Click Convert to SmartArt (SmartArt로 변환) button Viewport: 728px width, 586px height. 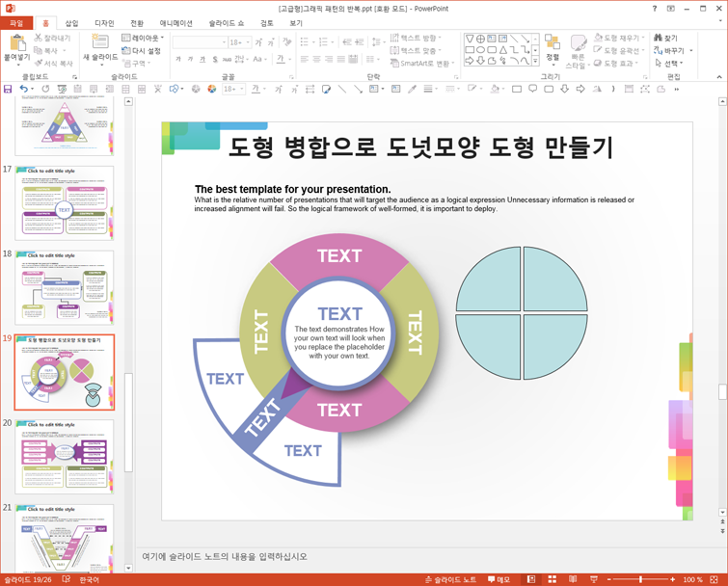[x=423, y=63]
